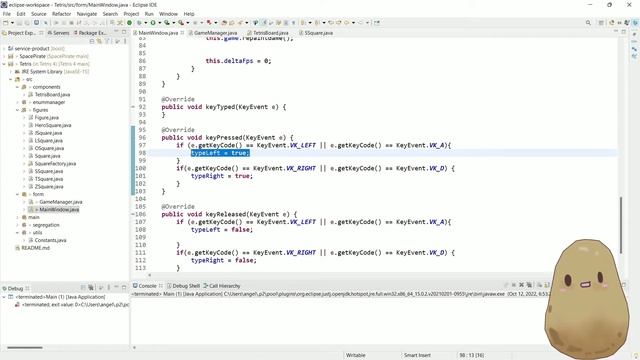Fold keyTyped method at line 92
Viewport: 640px width, 360px height.
(133, 107)
